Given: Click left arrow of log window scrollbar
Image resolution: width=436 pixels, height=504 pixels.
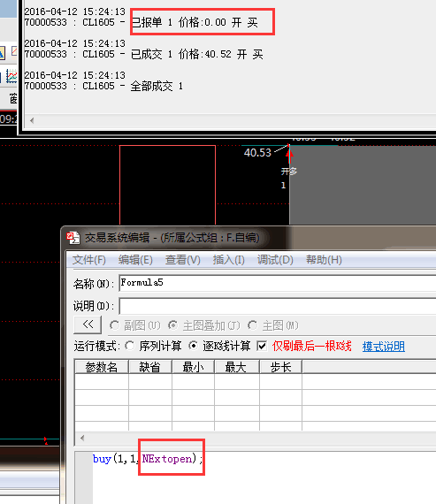Looking at the screenshot, I should [32, 121].
